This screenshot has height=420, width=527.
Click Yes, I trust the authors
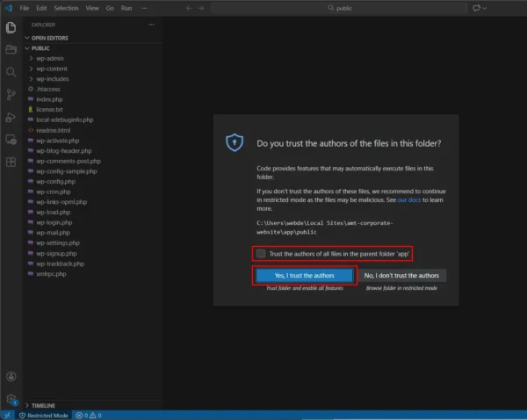(305, 275)
